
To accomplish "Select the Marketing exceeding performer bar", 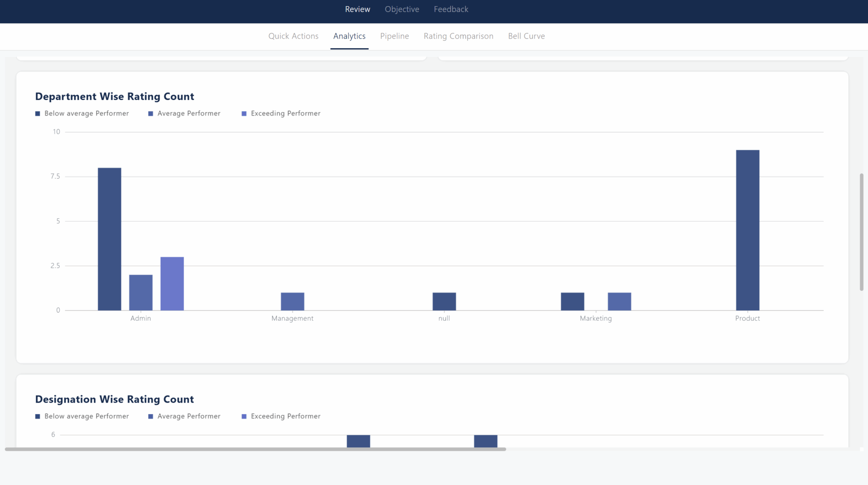I will click(619, 300).
